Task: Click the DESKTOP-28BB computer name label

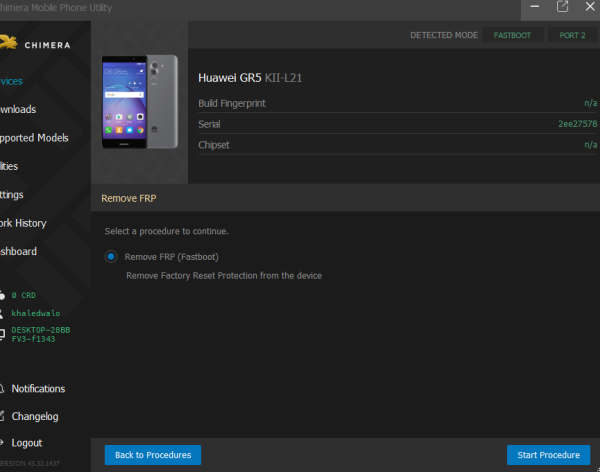Action: [x=41, y=335]
